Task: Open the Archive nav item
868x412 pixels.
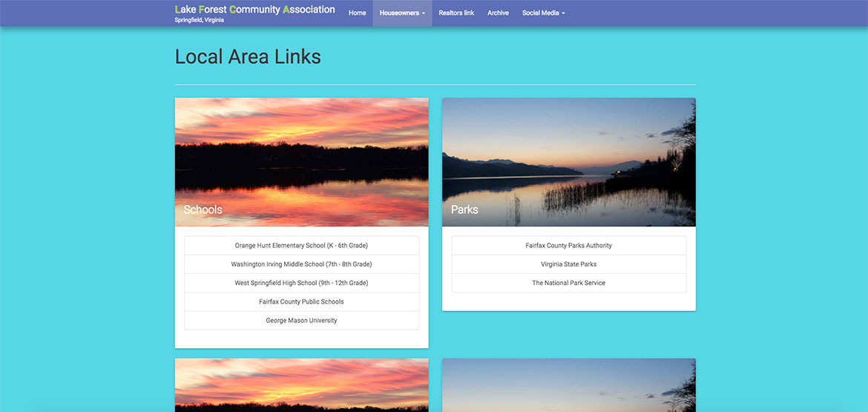Action: (x=498, y=13)
